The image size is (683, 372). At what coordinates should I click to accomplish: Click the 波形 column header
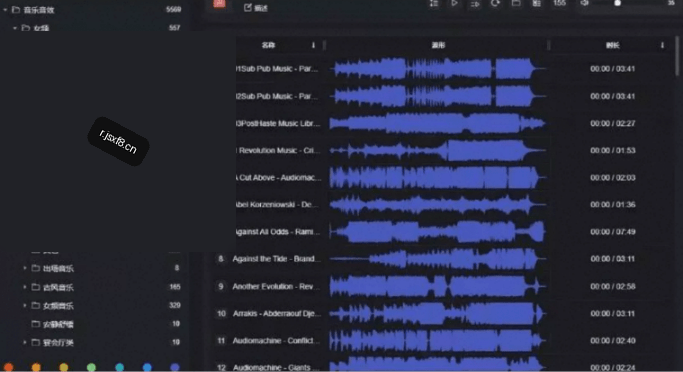438,45
